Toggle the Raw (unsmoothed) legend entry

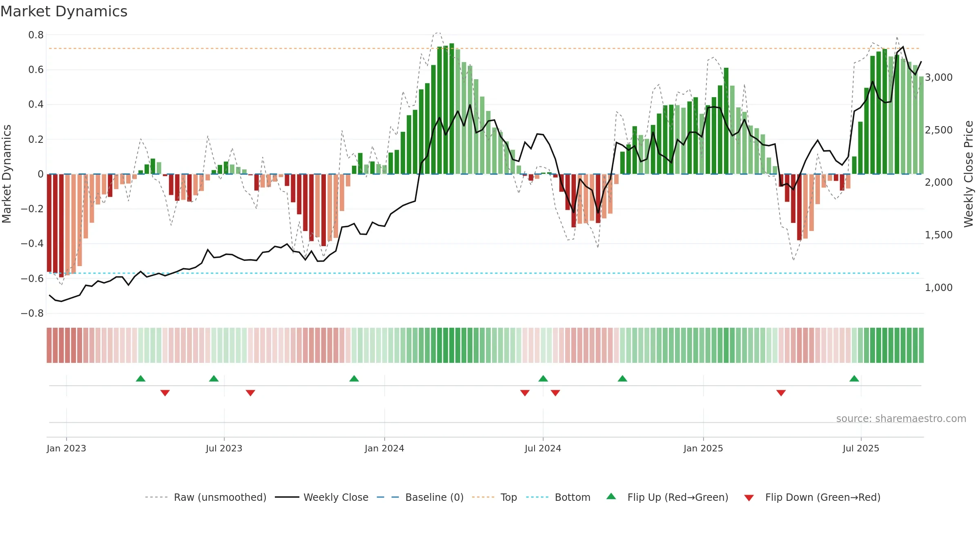click(205, 497)
